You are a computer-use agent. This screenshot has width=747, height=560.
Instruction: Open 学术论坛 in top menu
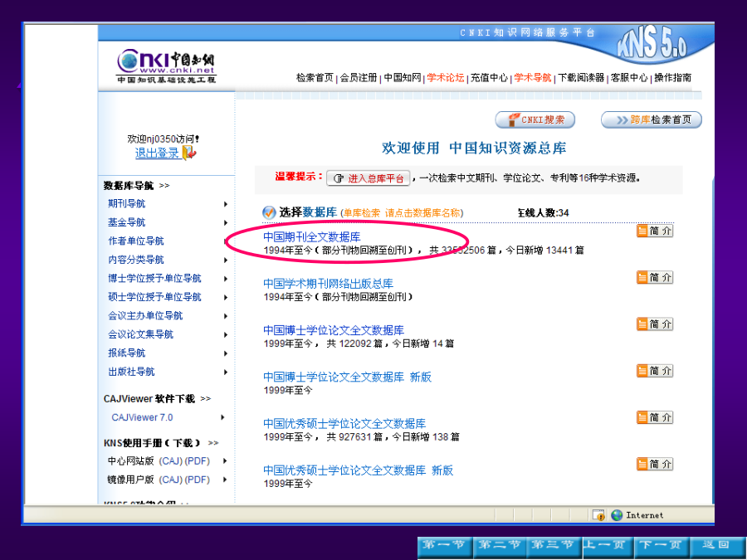446,78
